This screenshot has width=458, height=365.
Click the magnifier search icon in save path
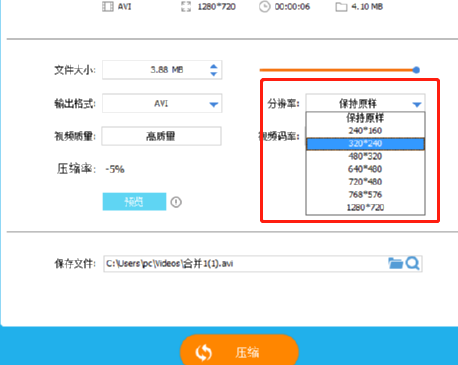(x=413, y=263)
